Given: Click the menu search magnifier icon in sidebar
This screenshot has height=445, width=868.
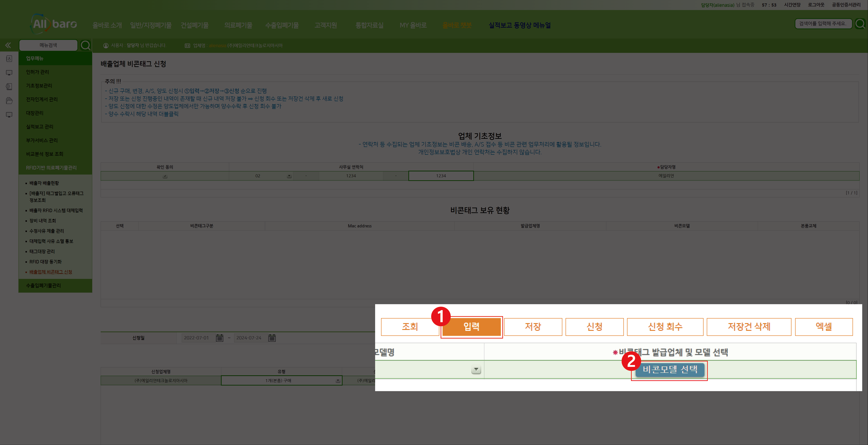Looking at the screenshot, I should pyautogui.click(x=86, y=45).
